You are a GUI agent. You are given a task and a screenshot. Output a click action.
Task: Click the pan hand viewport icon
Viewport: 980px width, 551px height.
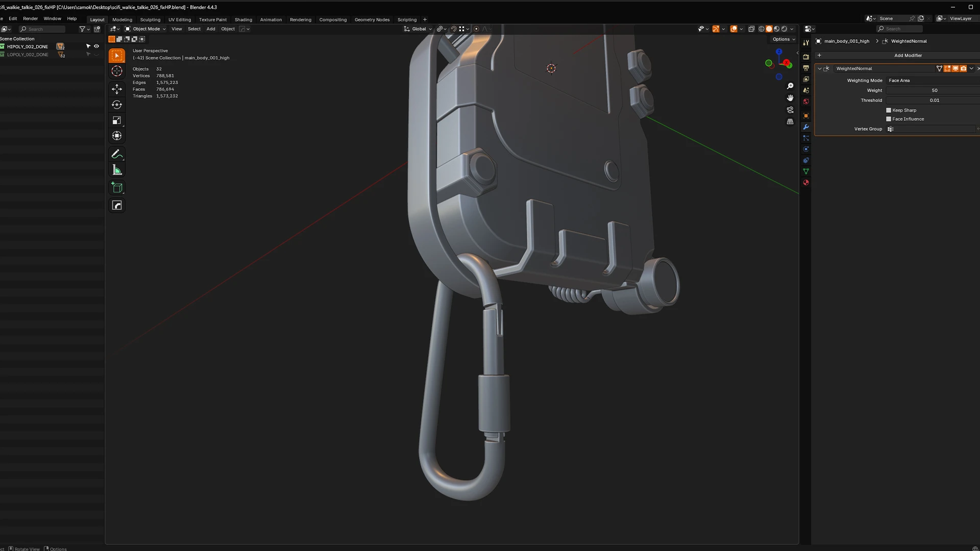pos(790,97)
